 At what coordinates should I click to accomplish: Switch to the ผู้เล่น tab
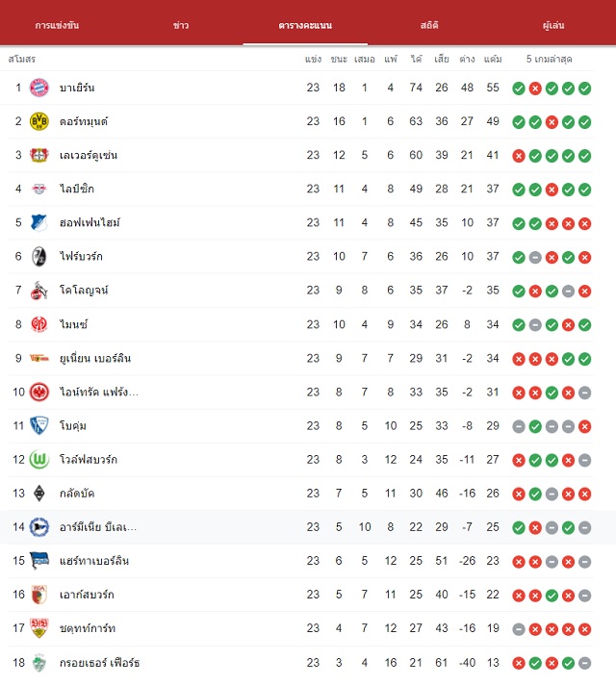tap(553, 25)
